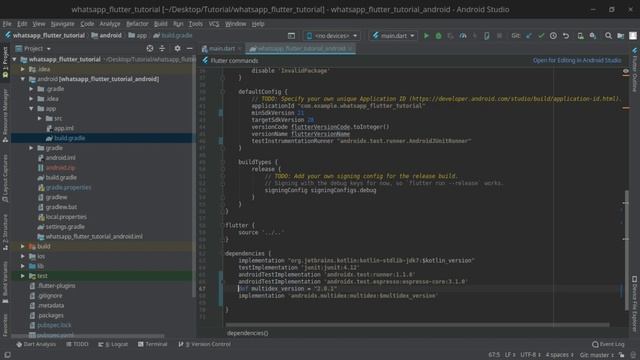The image size is (640, 360).
Task: Toggle the Event Log window
Action: click(x=608, y=344)
